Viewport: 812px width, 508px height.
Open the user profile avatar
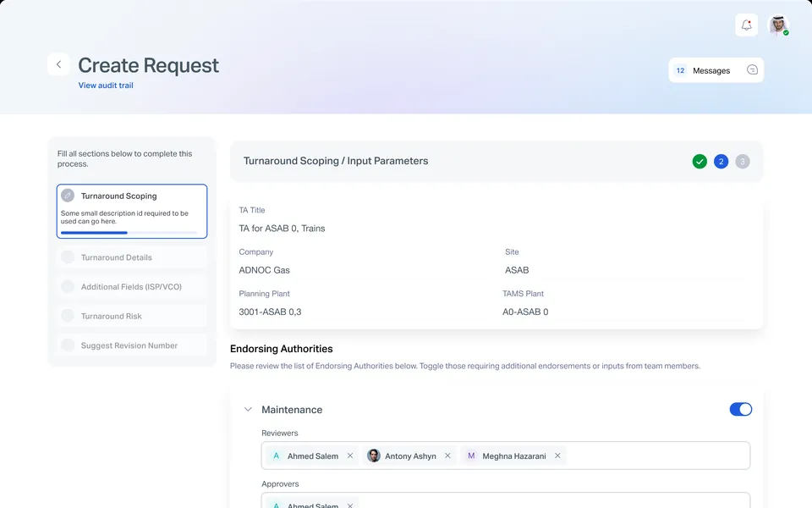point(778,25)
